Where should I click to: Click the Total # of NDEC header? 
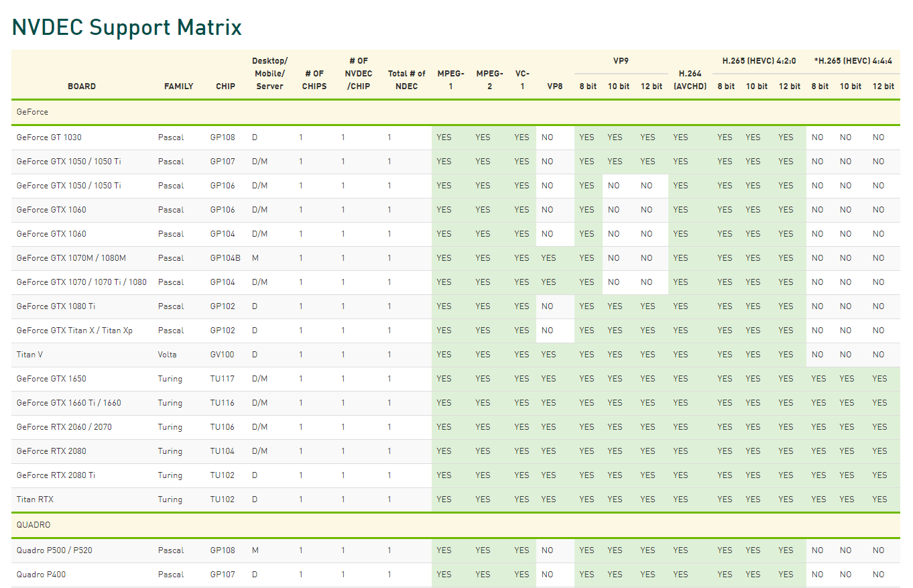(407, 80)
